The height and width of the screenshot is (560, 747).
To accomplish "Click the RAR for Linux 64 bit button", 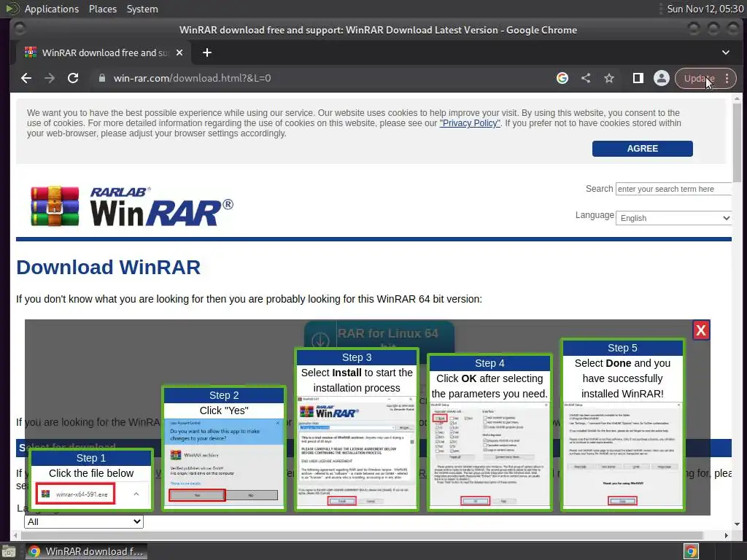I will pyautogui.click(x=379, y=335).
